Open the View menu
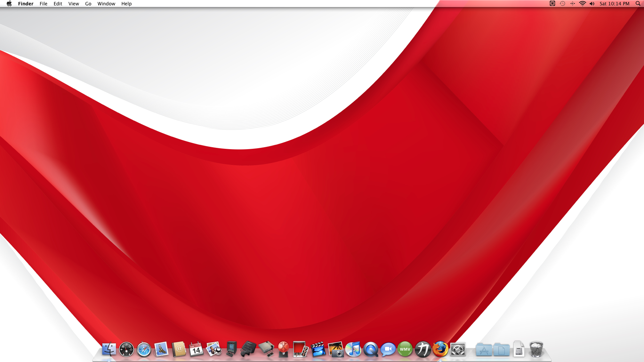The width and height of the screenshot is (644, 362). click(x=73, y=4)
